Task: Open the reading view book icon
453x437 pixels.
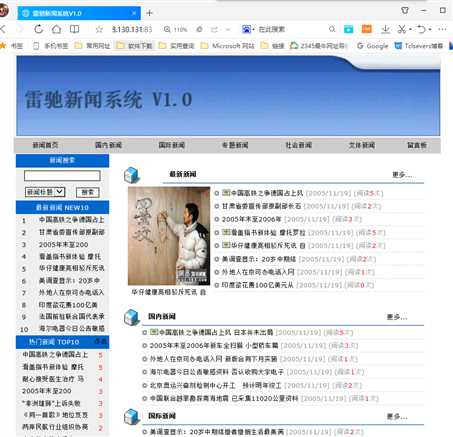Action: [x=74, y=29]
